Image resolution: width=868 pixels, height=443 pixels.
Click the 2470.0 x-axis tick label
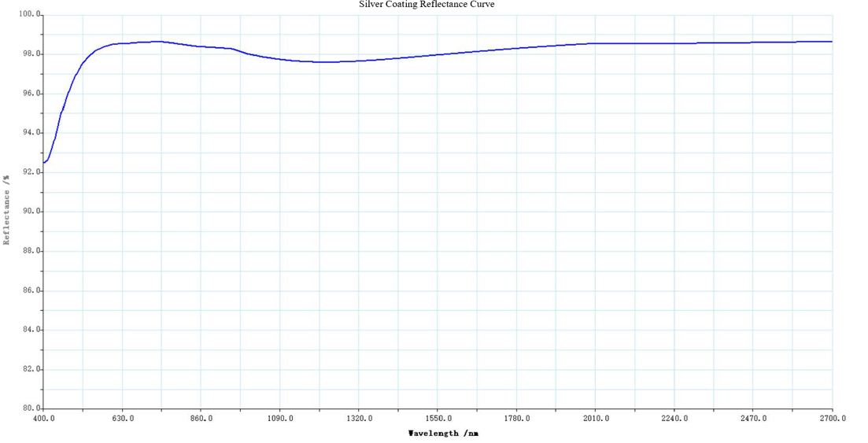point(753,418)
